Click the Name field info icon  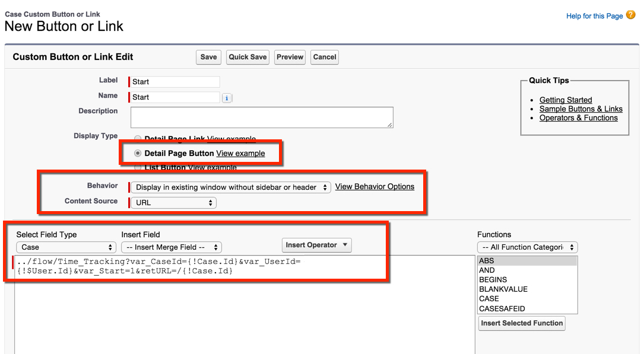(227, 98)
